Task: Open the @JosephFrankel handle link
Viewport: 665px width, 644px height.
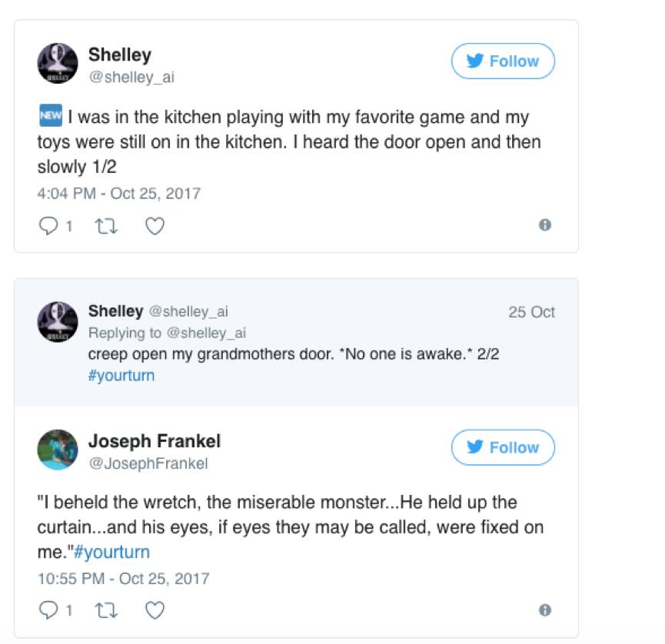Action: (148, 463)
